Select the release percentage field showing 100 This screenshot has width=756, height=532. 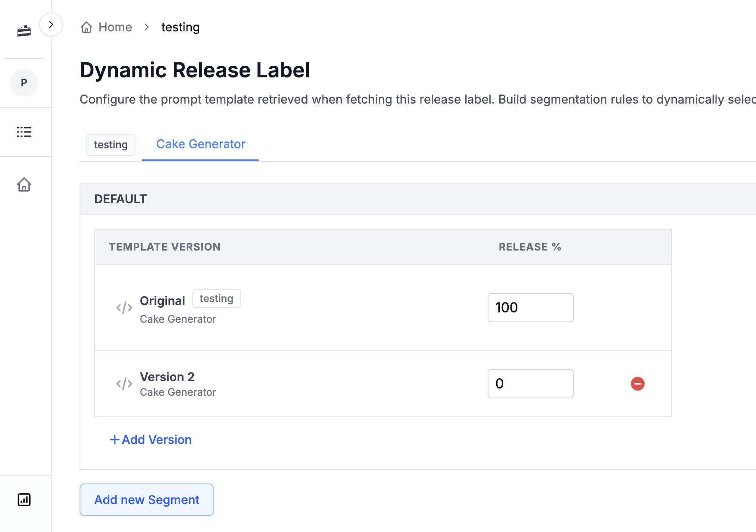click(x=530, y=308)
